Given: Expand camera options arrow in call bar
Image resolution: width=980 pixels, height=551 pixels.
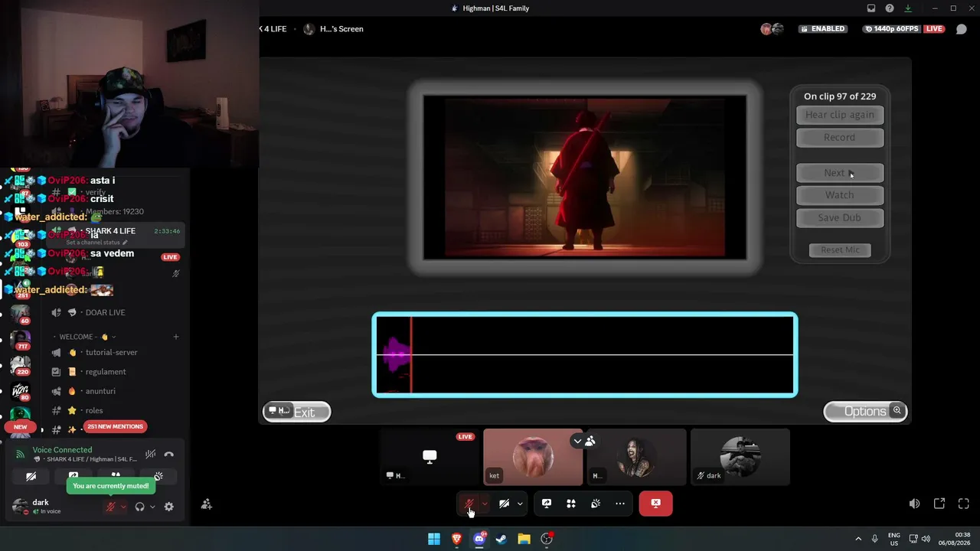Looking at the screenshot, I should click(x=520, y=504).
